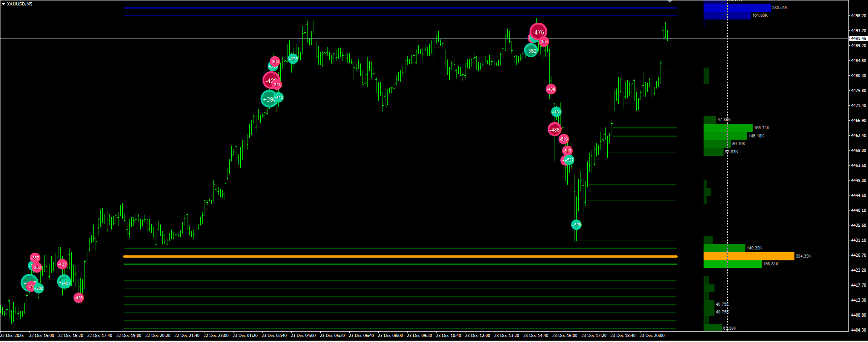
Task: Select the red -439 bubble marker
Action: point(79,298)
